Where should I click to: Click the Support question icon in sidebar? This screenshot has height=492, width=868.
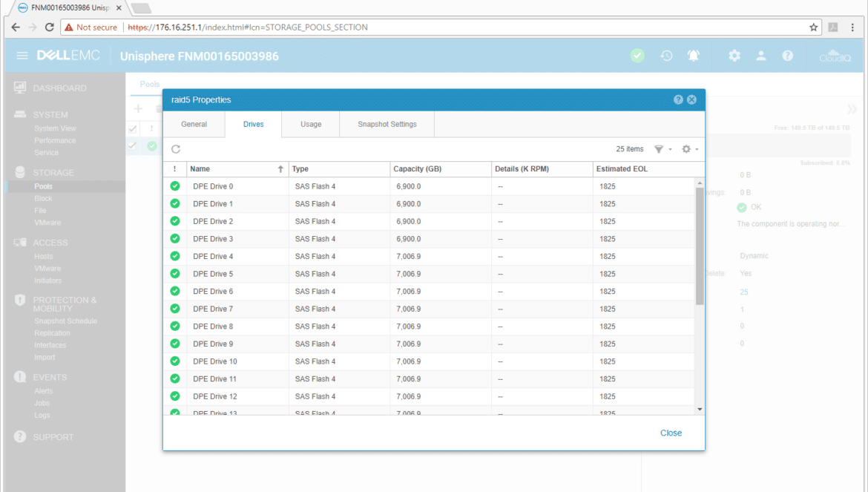pyautogui.click(x=20, y=436)
